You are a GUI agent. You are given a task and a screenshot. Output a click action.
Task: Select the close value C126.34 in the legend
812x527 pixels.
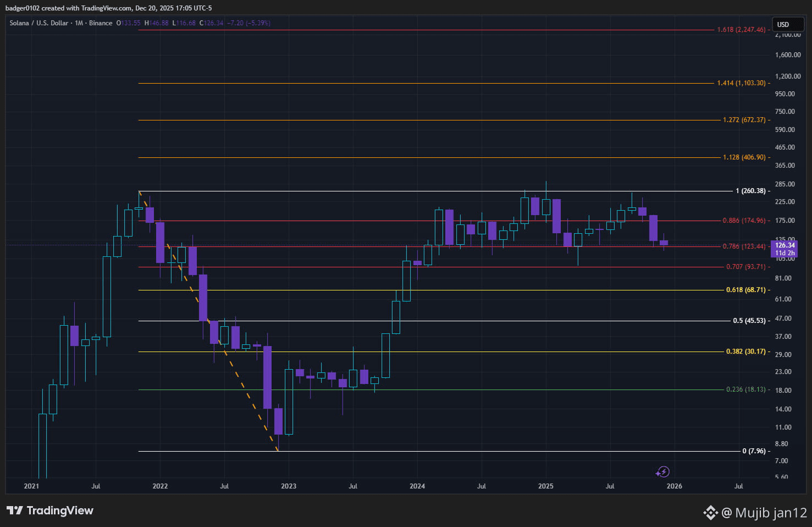211,23
